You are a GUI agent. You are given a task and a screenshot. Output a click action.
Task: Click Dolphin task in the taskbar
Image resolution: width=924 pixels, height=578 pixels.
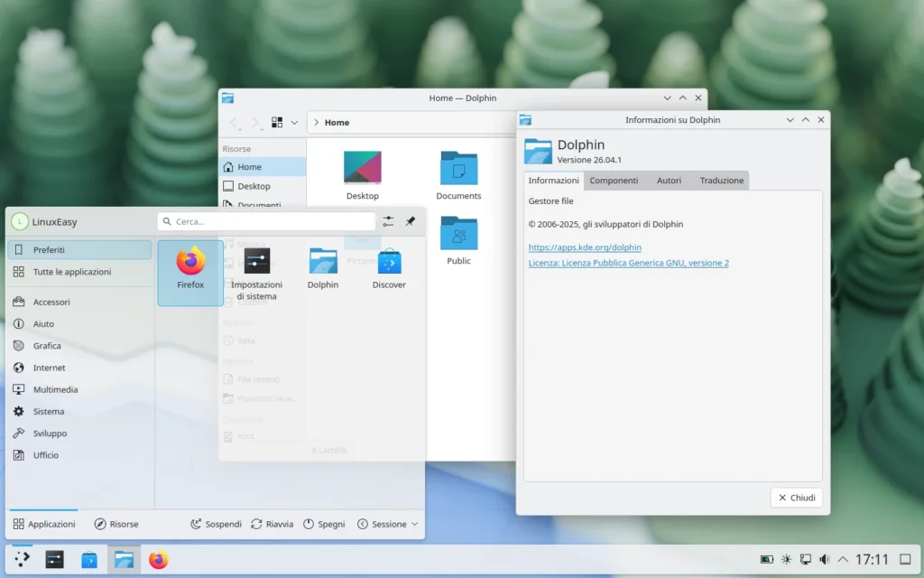(124, 560)
